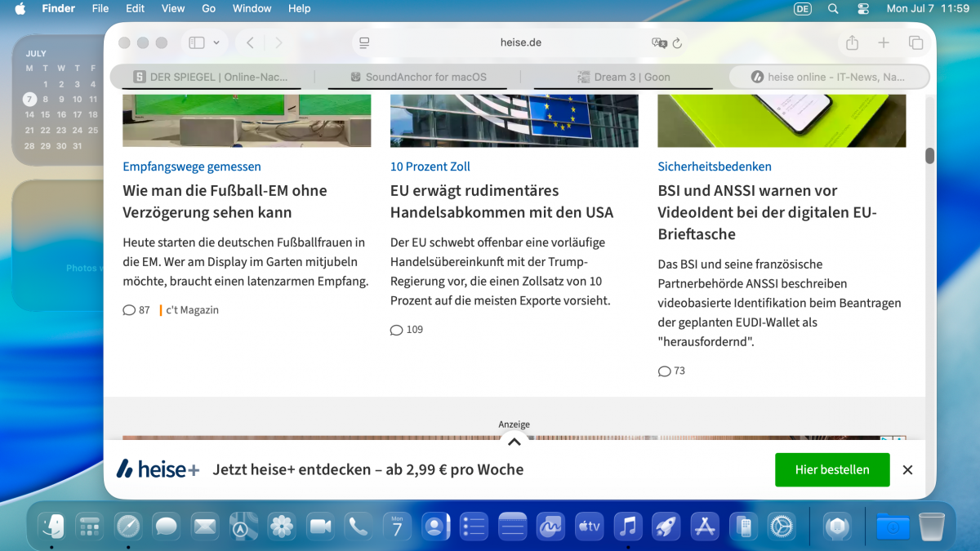Expand the ad banner using up chevron

(514, 442)
